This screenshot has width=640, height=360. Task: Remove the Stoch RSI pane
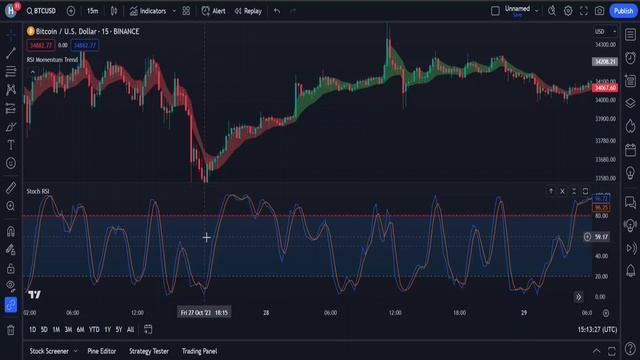(562, 191)
